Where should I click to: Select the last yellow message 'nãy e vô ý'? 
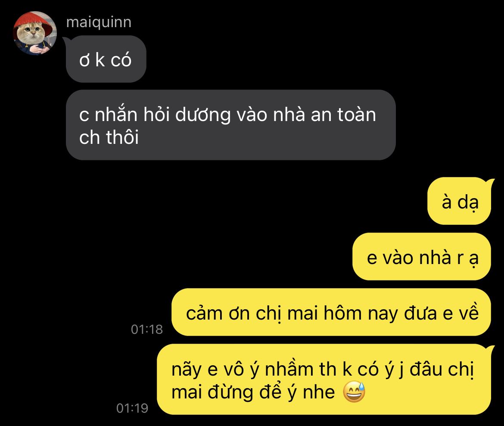tap(325, 380)
